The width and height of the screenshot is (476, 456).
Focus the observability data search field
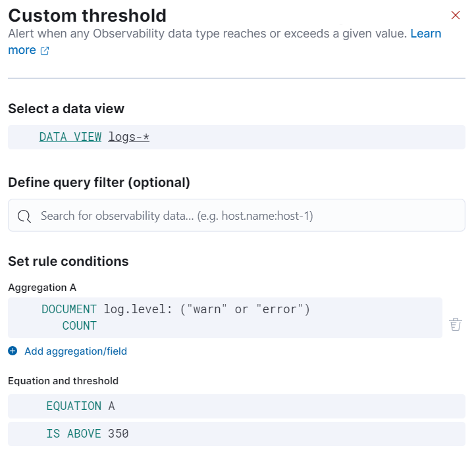244,216
